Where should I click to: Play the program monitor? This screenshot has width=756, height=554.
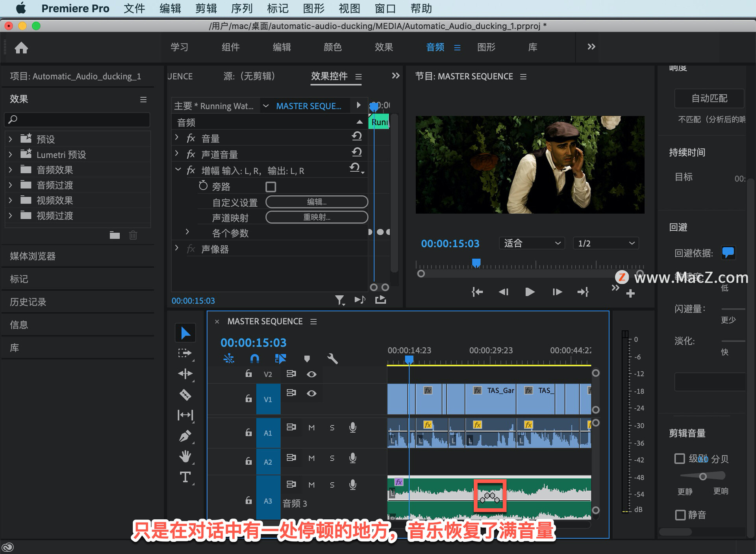[530, 292]
